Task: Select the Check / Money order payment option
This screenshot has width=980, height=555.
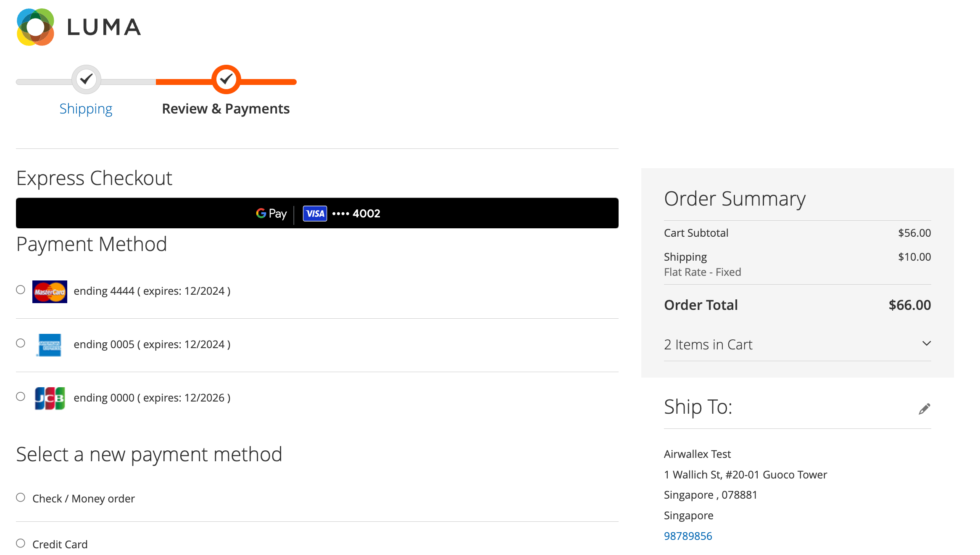Action: coord(20,497)
